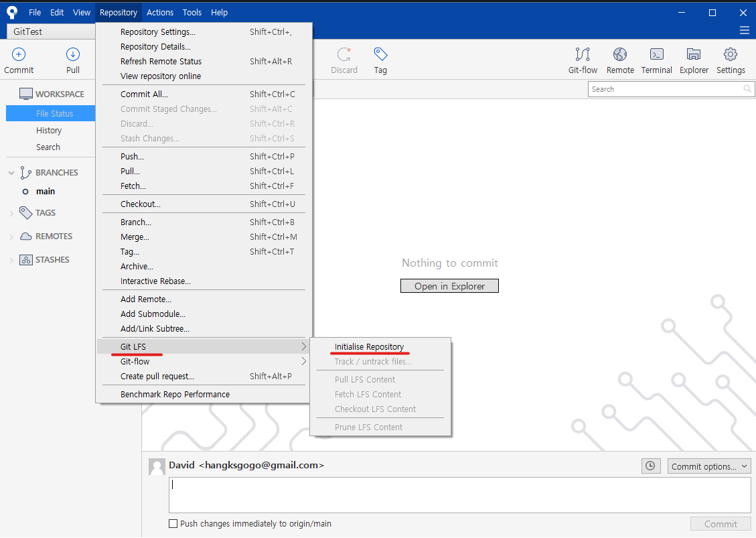
Task: Switch to the History tab
Action: tap(48, 130)
